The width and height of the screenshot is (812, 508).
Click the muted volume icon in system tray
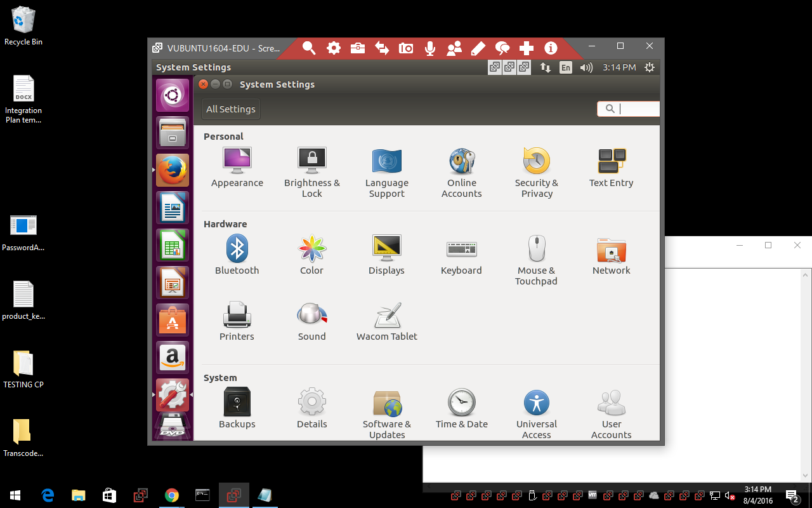tap(730, 495)
